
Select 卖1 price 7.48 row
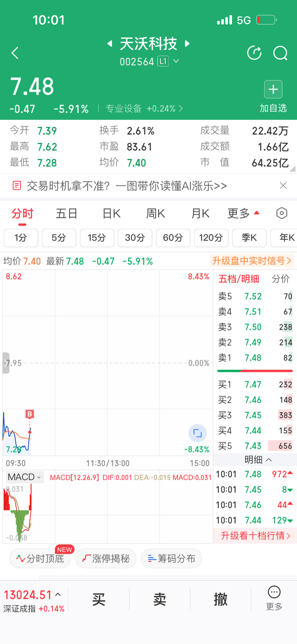pyautogui.click(x=255, y=358)
